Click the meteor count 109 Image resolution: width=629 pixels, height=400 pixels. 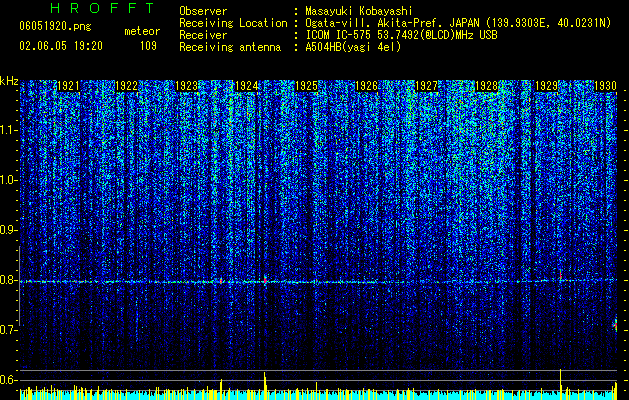(x=148, y=46)
